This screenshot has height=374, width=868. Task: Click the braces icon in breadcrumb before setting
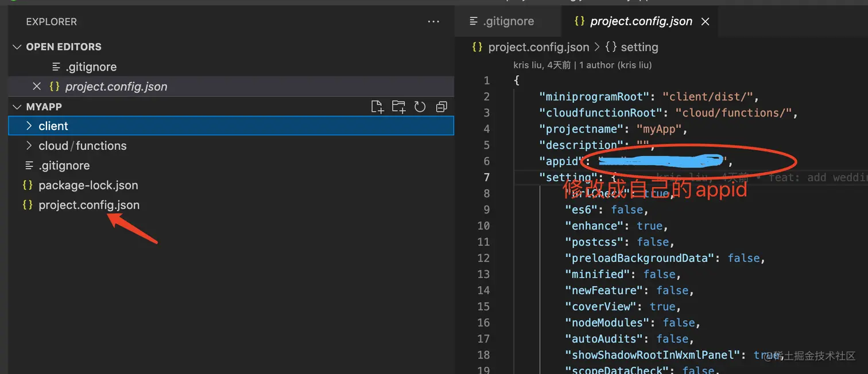tap(611, 47)
